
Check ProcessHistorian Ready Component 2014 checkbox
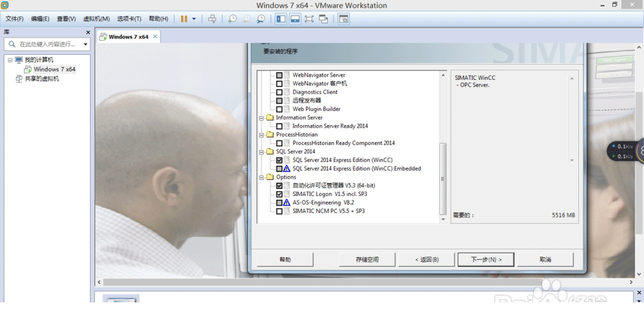click(279, 143)
